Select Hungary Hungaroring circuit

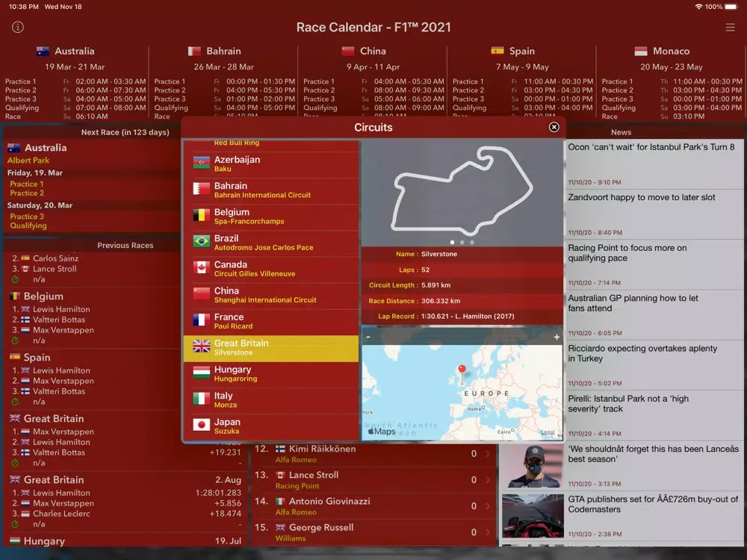coord(271,374)
